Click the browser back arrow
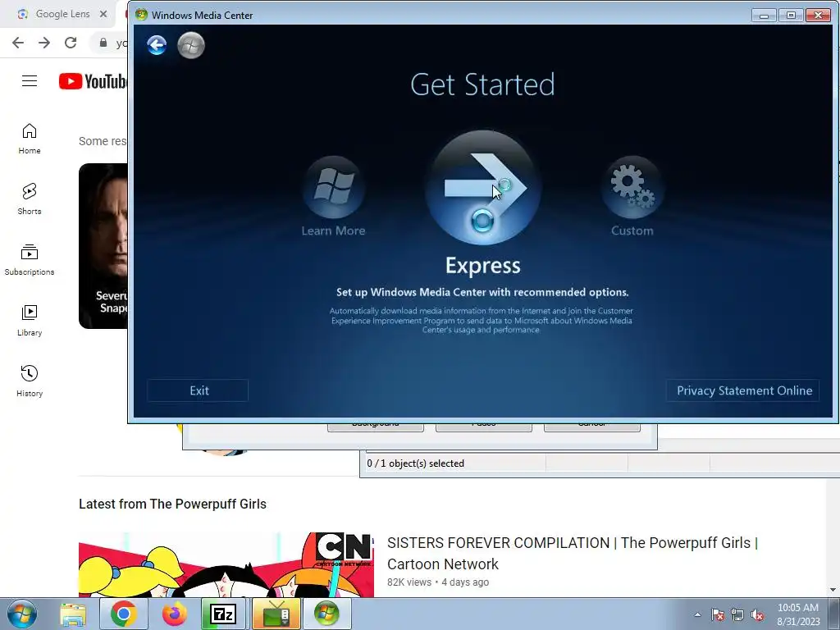 18,43
